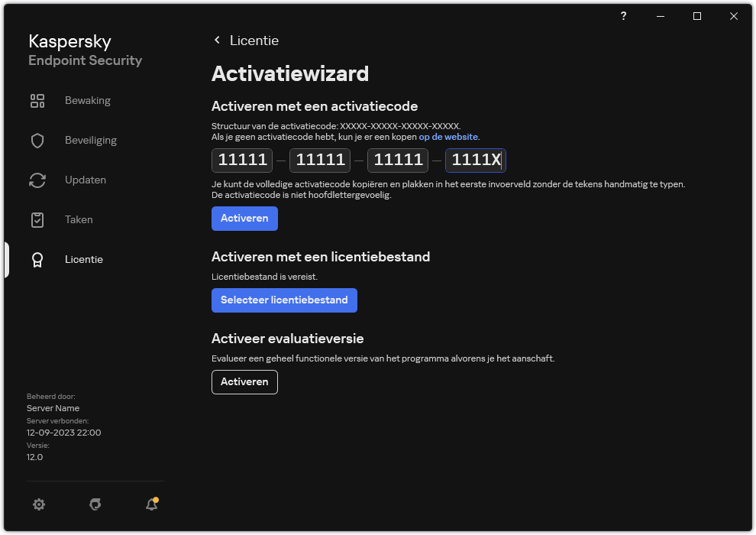Open the Bewaking section icon
The width and height of the screenshot is (756, 535).
(37, 100)
